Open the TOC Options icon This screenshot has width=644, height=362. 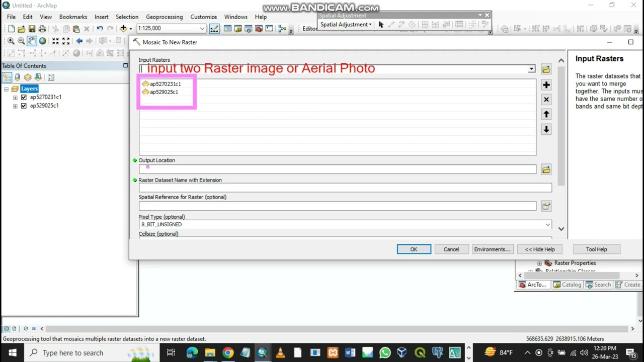pos(51,77)
